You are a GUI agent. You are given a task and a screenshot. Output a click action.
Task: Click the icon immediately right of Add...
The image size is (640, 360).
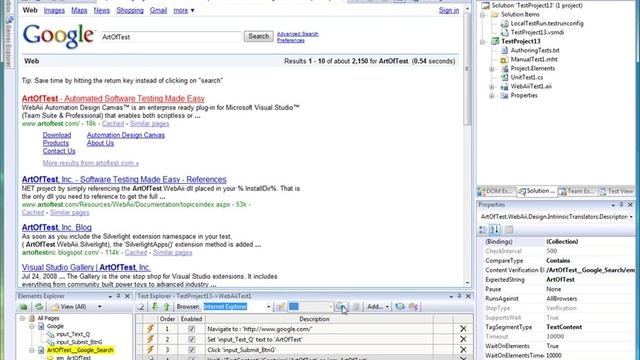click(x=400, y=307)
